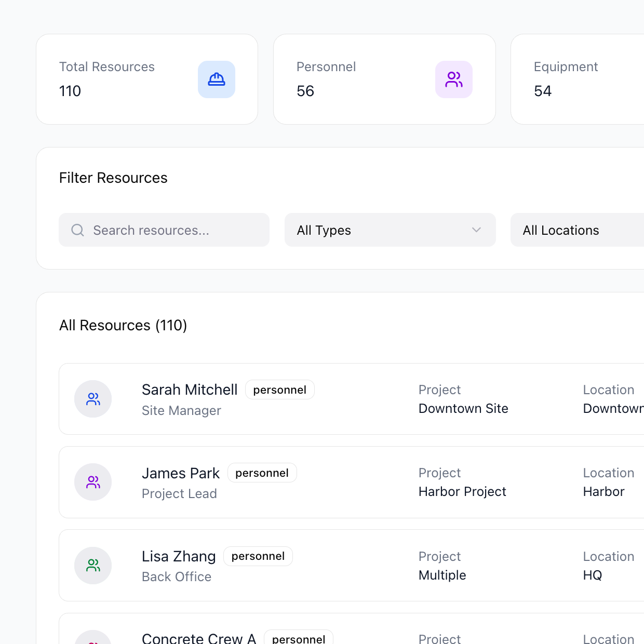This screenshot has height=644, width=644.
Task: Click the Total Resources count 110
Action: (x=70, y=91)
